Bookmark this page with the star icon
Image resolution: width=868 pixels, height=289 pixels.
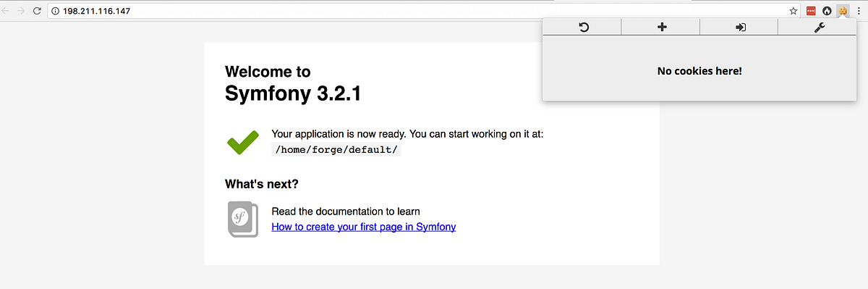pos(793,11)
